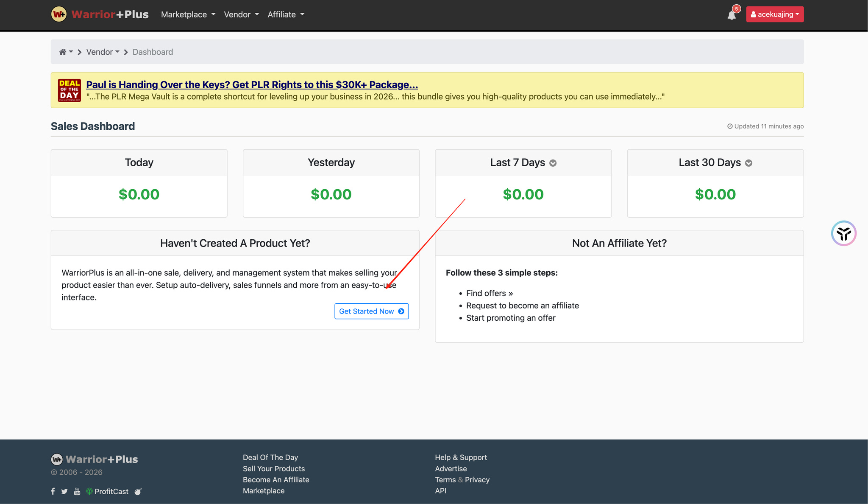
Task: Open the Marketplace menu in navbar
Action: click(188, 14)
